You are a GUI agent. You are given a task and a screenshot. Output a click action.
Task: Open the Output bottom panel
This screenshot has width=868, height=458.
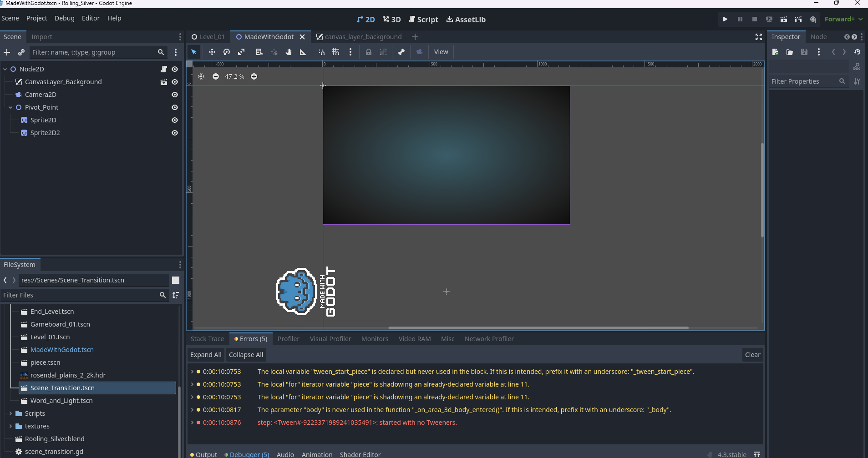204,454
